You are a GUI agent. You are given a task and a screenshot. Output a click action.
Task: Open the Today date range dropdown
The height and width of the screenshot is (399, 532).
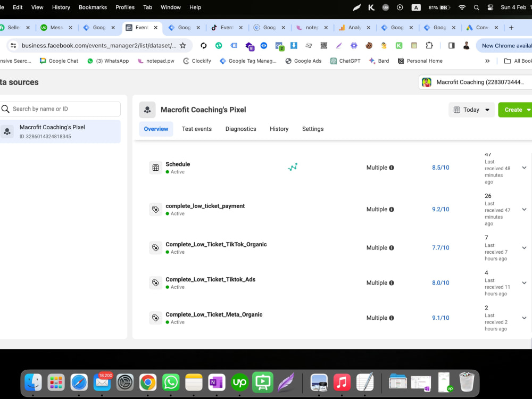[471, 110]
